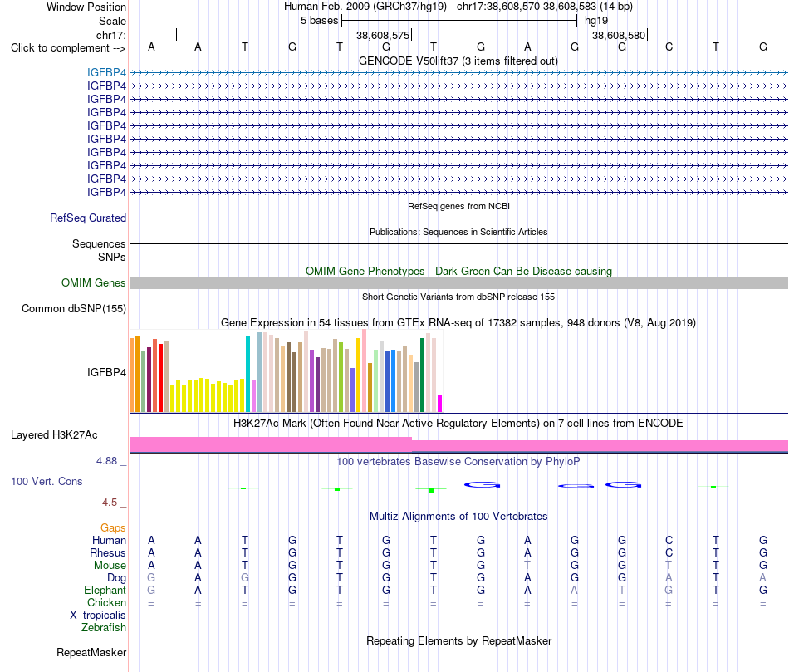Click the 4.88 PhyloP upper scale value

tap(106, 460)
